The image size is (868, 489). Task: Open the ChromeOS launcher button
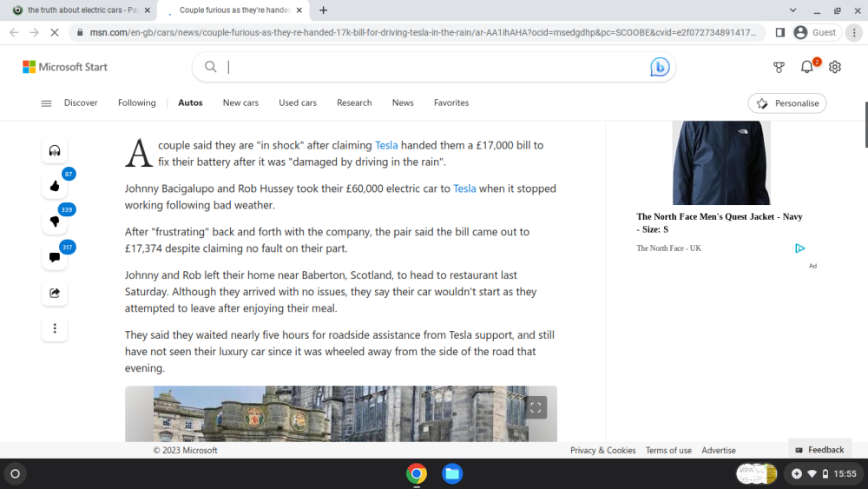click(15, 473)
